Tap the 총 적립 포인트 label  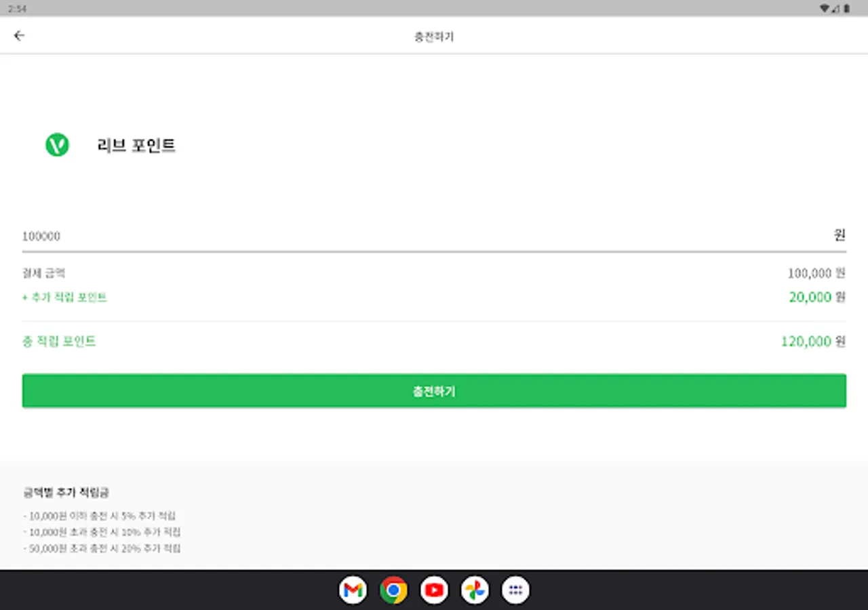coord(59,341)
